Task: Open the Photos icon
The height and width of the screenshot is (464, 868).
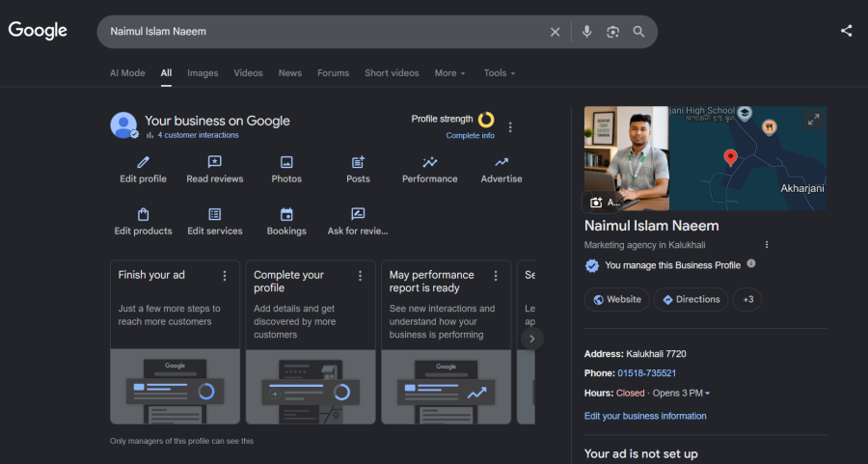Action: 286,162
